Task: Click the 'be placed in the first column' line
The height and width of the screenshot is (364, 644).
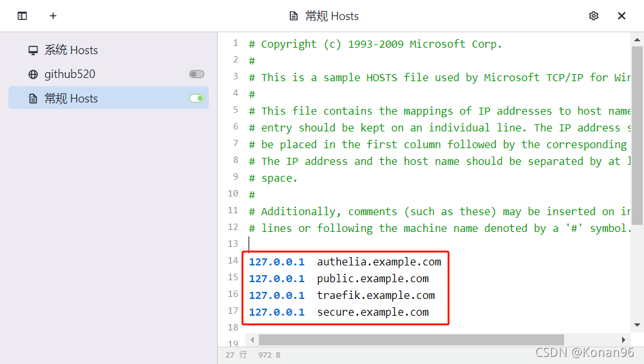Action: coord(438,145)
